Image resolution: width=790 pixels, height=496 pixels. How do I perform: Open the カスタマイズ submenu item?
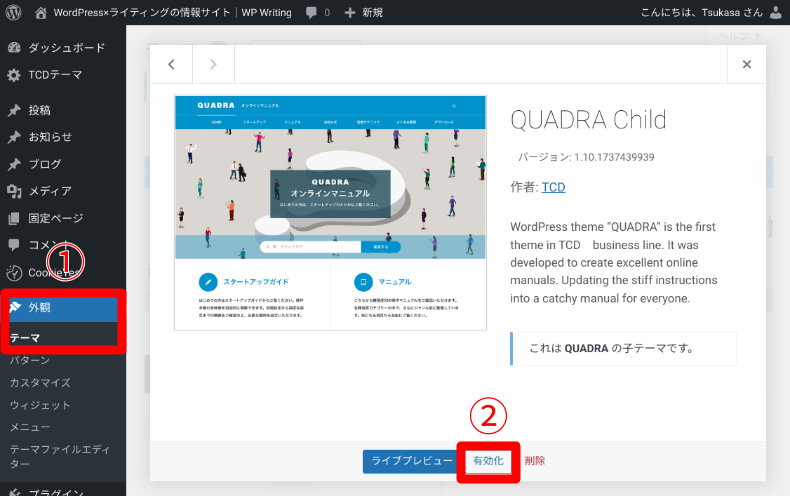pyautogui.click(x=40, y=383)
